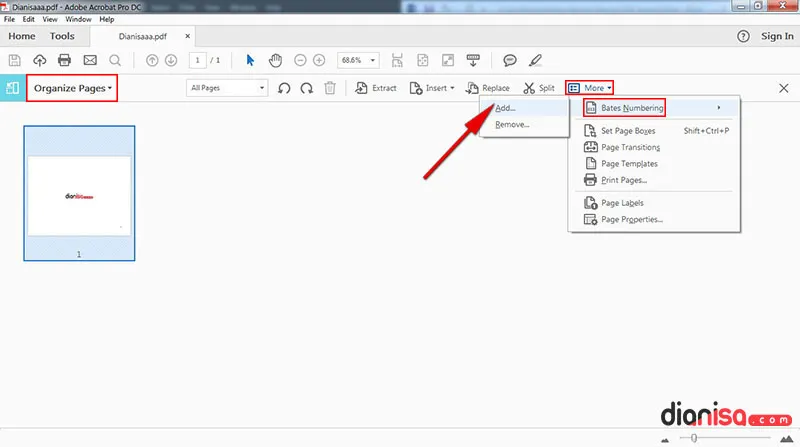Send file by email envelope icon
Image resolution: width=800 pixels, height=447 pixels.
(90, 60)
